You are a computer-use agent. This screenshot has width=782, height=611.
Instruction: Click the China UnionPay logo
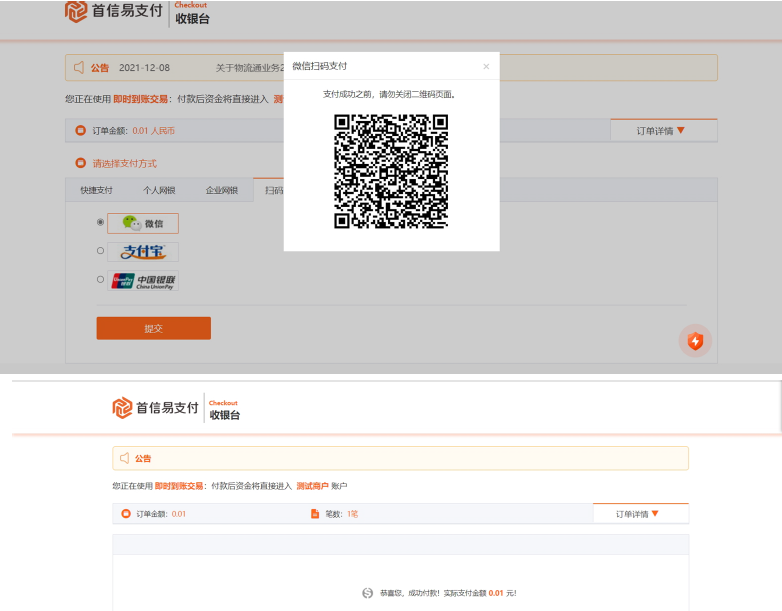(144, 281)
